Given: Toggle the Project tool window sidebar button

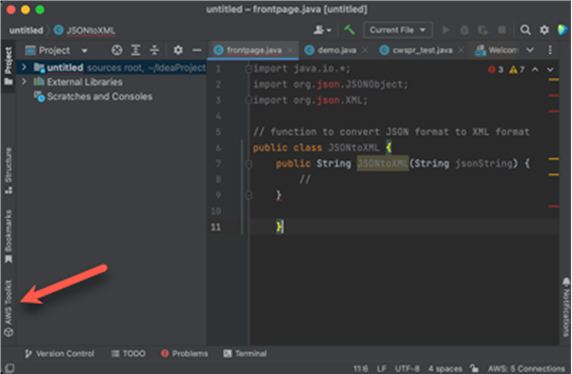Looking at the screenshot, I should click(x=8, y=66).
